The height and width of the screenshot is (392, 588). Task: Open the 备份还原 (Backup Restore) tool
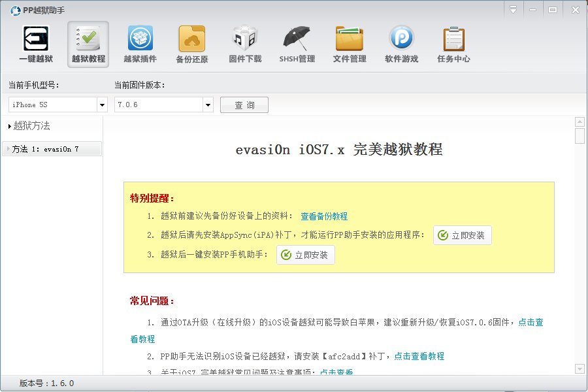coord(192,44)
